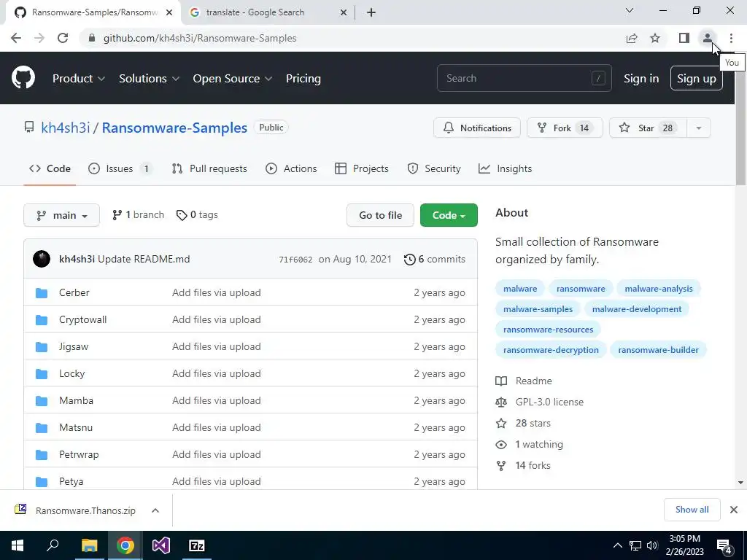Viewport: 747px width, 560px height.
Task: View site info via the padlock icon
Action: (92, 38)
